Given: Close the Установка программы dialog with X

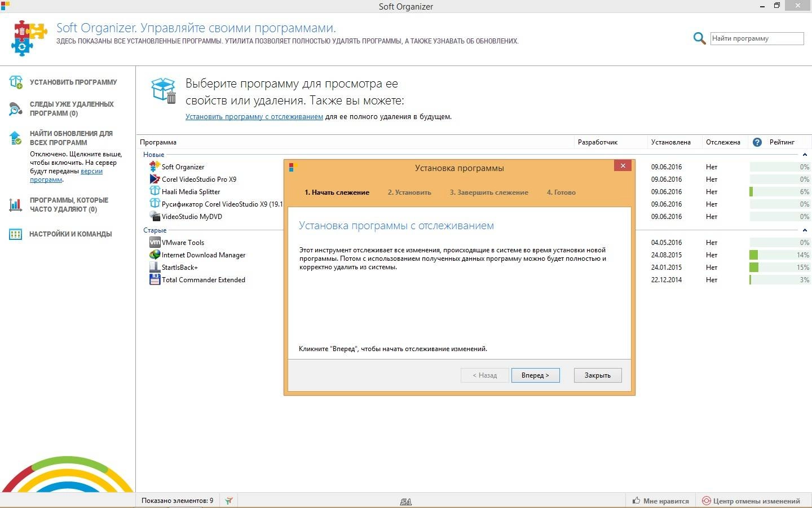Looking at the screenshot, I should click(623, 166).
